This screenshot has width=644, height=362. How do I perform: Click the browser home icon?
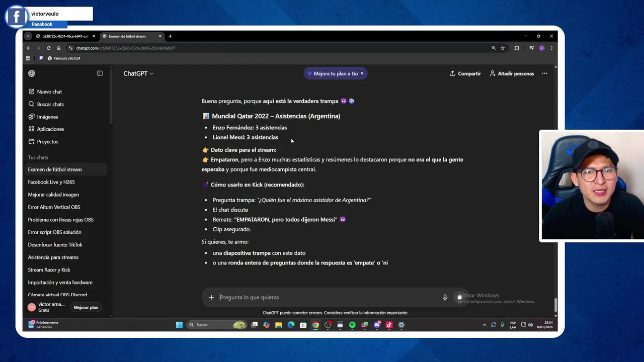(x=58, y=48)
